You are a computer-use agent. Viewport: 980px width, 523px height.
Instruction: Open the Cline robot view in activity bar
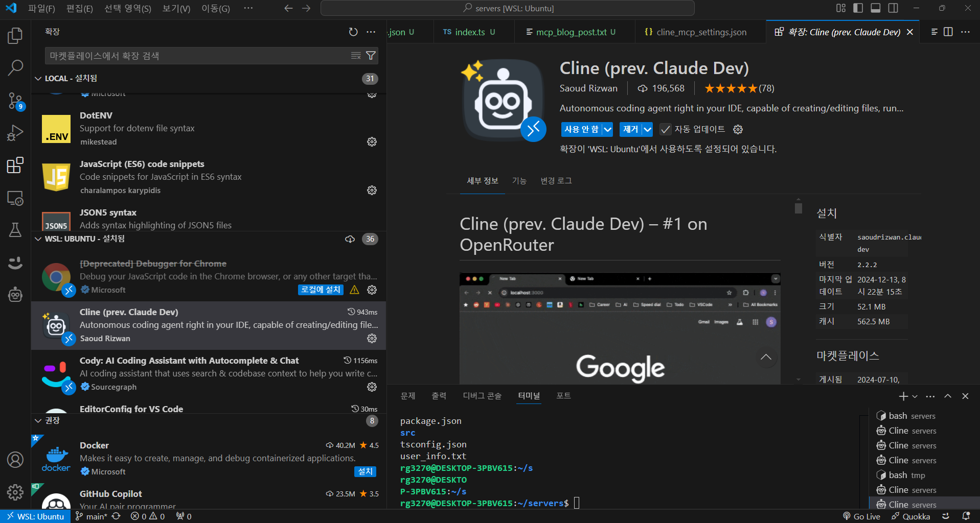[15, 295]
